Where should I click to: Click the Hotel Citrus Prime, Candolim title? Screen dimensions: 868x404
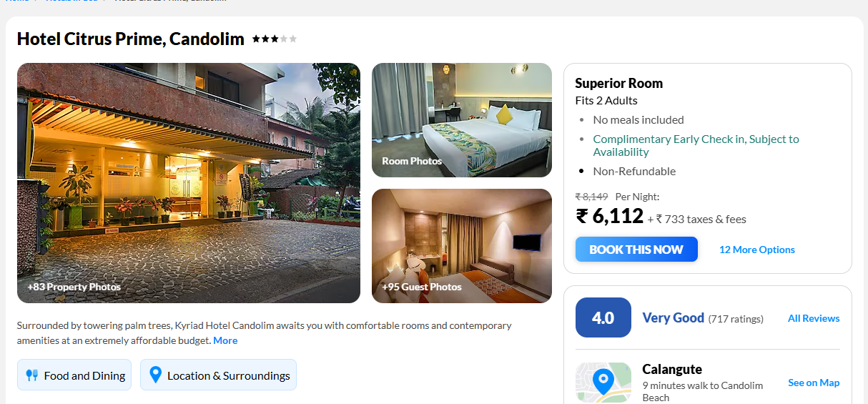click(x=131, y=39)
